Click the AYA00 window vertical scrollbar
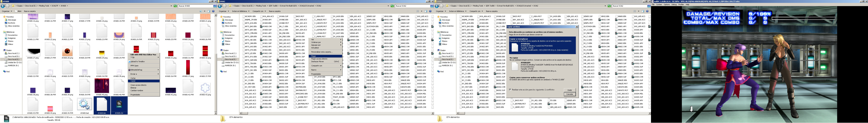Screen dimensions: 868x123 (x=216, y=64)
